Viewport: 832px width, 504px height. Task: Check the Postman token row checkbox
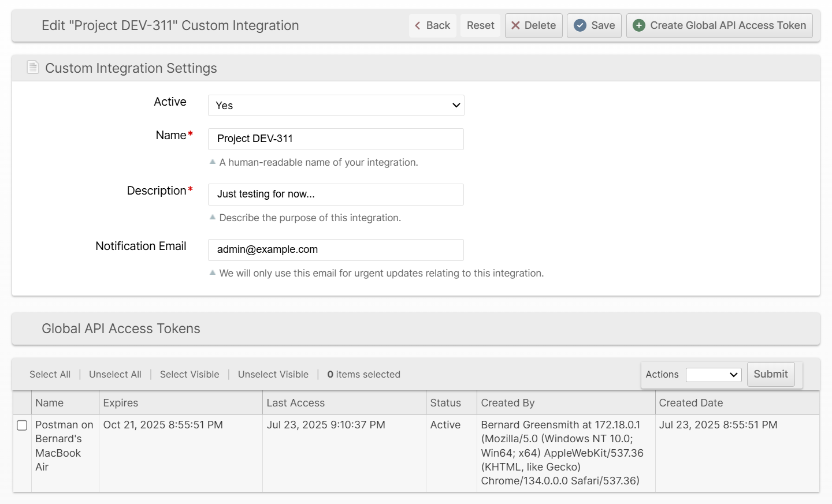(22, 425)
